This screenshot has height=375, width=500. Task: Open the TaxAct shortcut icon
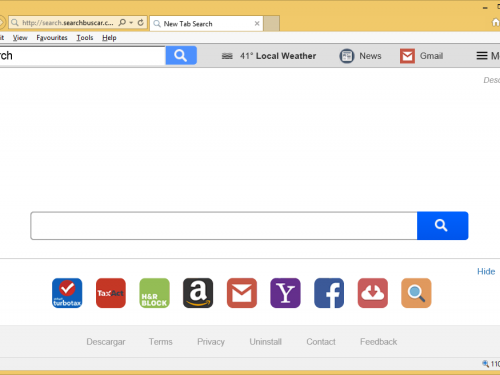click(111, 293)
